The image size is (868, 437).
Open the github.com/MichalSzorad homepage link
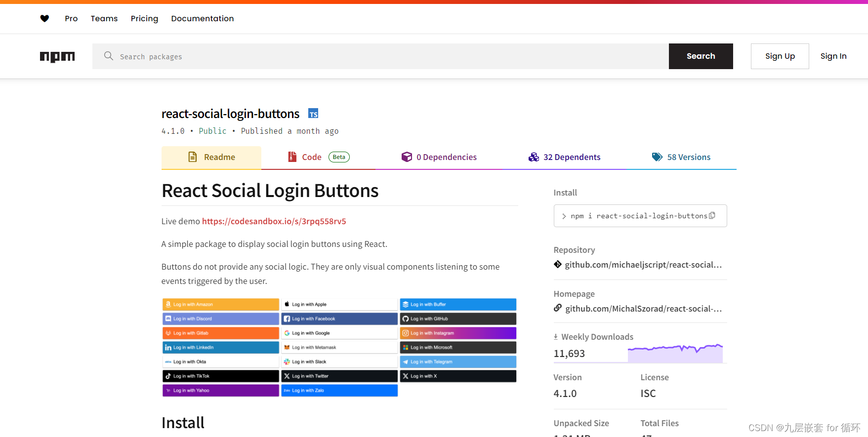[644, 309]
